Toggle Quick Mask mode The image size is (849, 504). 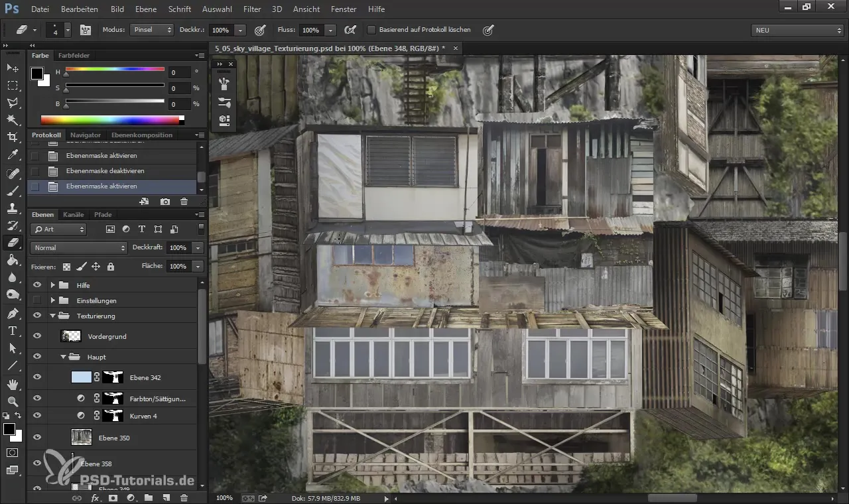click(x=13, y=453)
